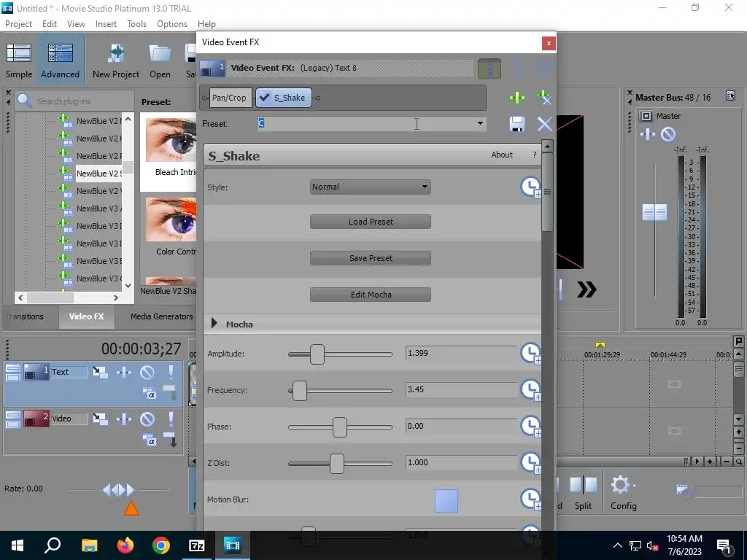Switch to the Media Generators tab
The width and height of the screenshot is (747, 560).
coord(161,316)
